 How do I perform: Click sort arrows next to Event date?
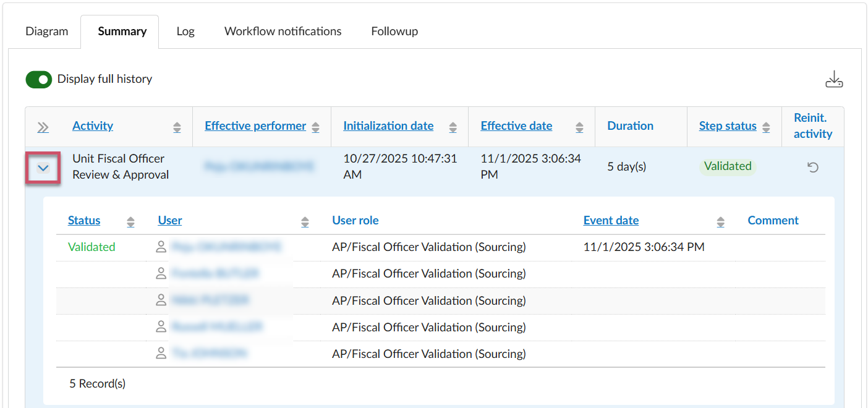(x=720, y=222)
